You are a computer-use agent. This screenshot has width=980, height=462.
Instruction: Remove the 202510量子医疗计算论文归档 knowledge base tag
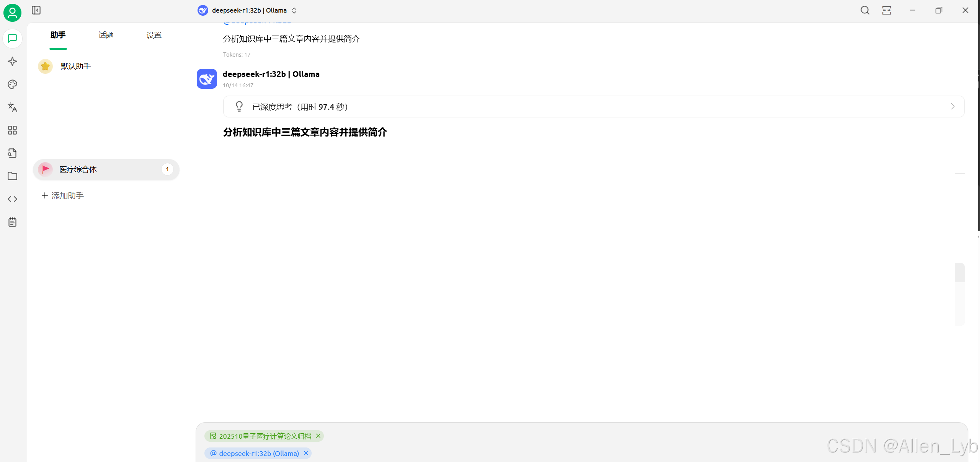point(318,436)
